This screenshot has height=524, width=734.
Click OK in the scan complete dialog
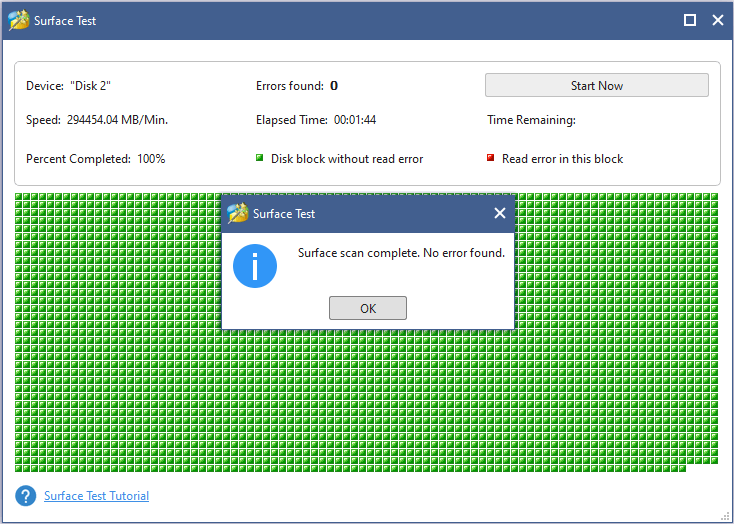(367, 308)
